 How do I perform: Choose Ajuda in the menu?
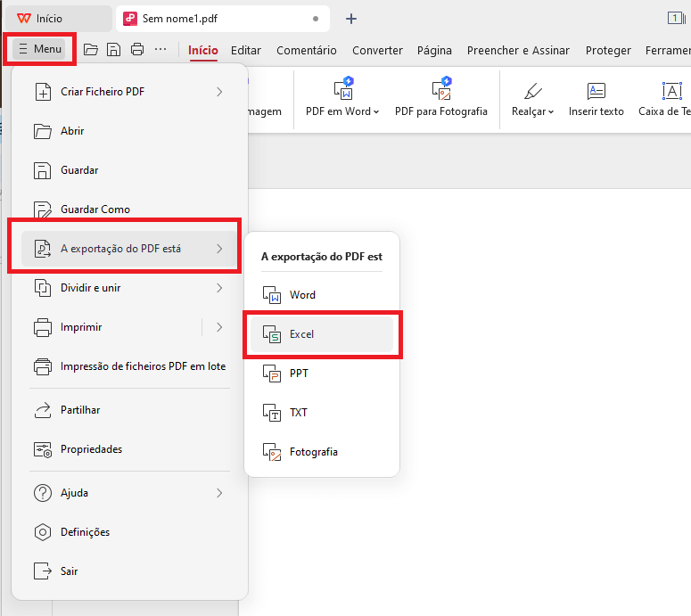pyautogui.click(x=129, y=493)
